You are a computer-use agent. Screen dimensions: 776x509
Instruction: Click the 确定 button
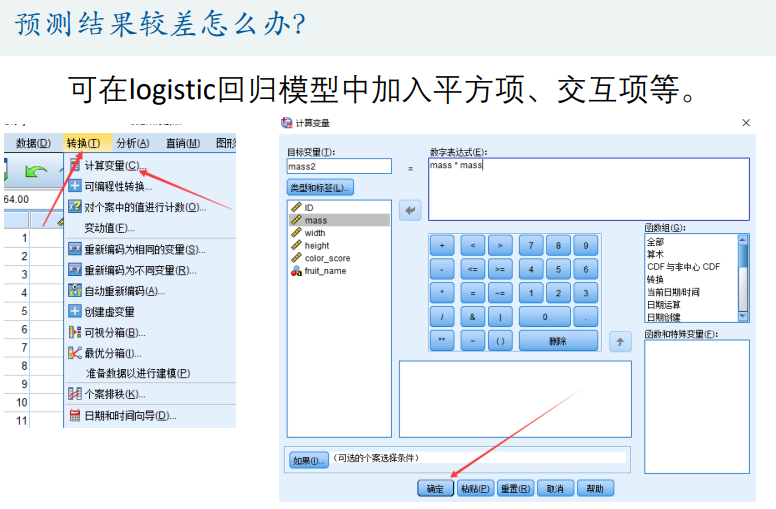pyautogui.click(x=434, y=489)
